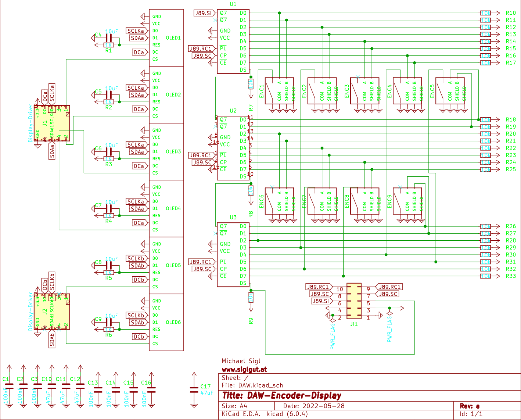Select the Rev: a field
Image resolution: width=521 pixels, height=420 pixels.
pos(470,406)
